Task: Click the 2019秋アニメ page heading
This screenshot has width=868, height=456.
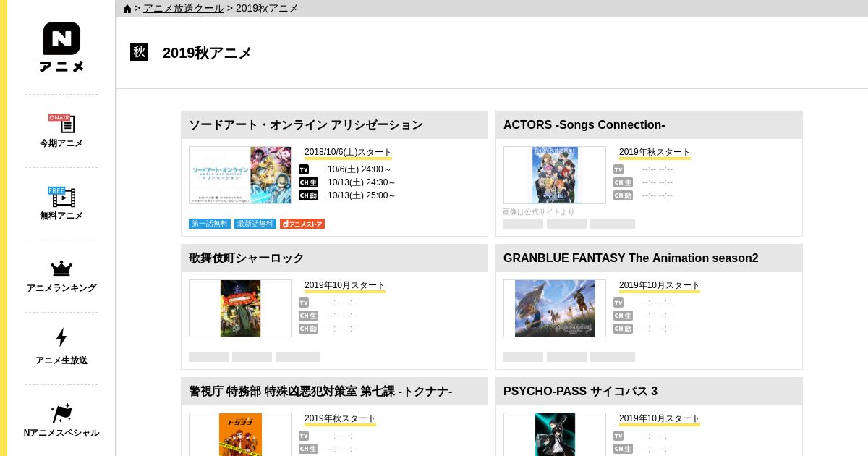Action: pos(208,53)
